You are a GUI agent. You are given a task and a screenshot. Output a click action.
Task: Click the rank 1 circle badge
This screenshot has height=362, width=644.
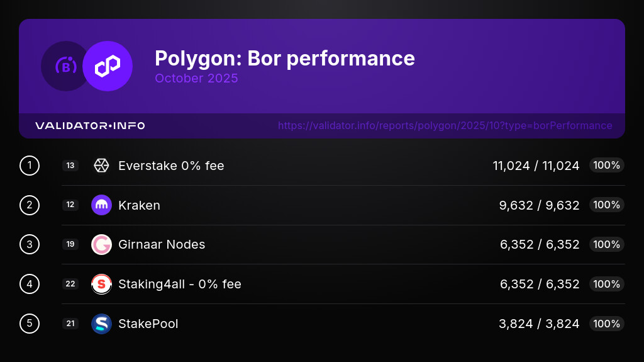[30, 166]
